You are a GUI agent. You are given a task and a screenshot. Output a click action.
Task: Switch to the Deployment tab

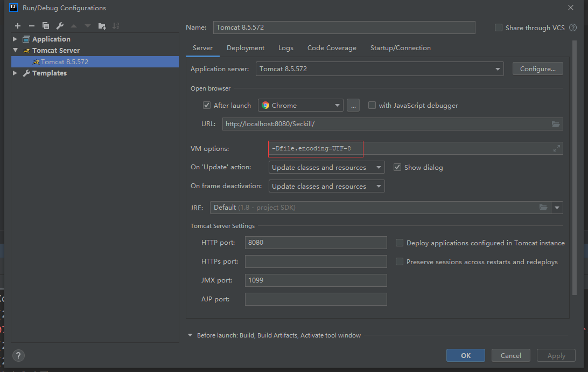point(246,48)
